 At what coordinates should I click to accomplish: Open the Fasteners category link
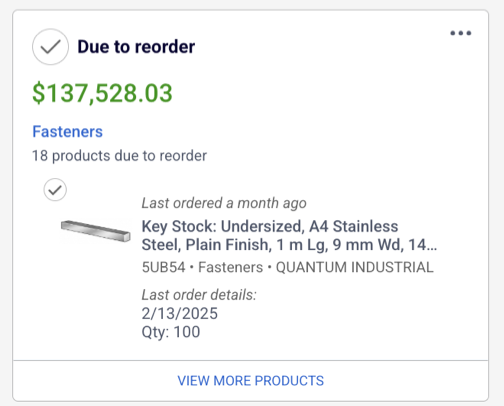(67, 131)
